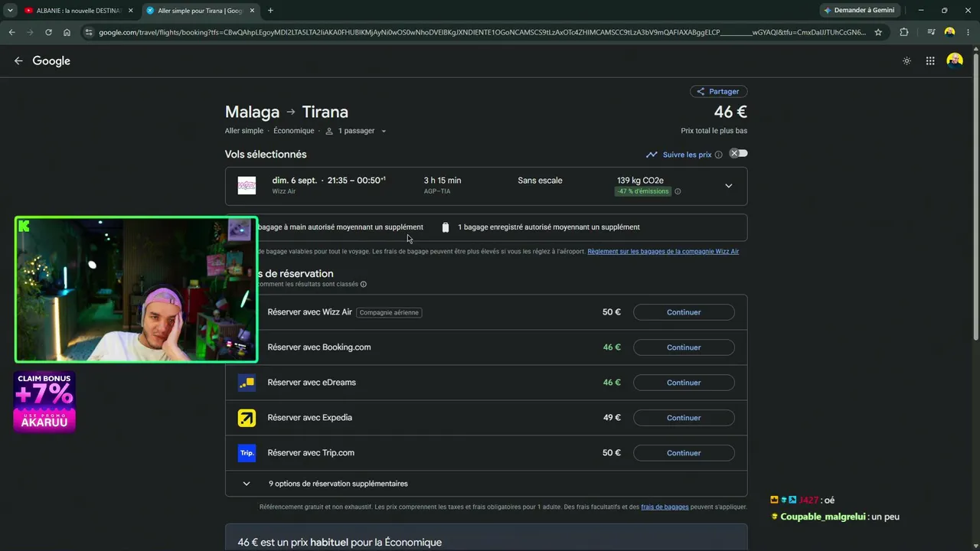This screenshot has height=551, width=980.
Task: Bookmark this page with the star icon
Action: [x=878, y=32]
